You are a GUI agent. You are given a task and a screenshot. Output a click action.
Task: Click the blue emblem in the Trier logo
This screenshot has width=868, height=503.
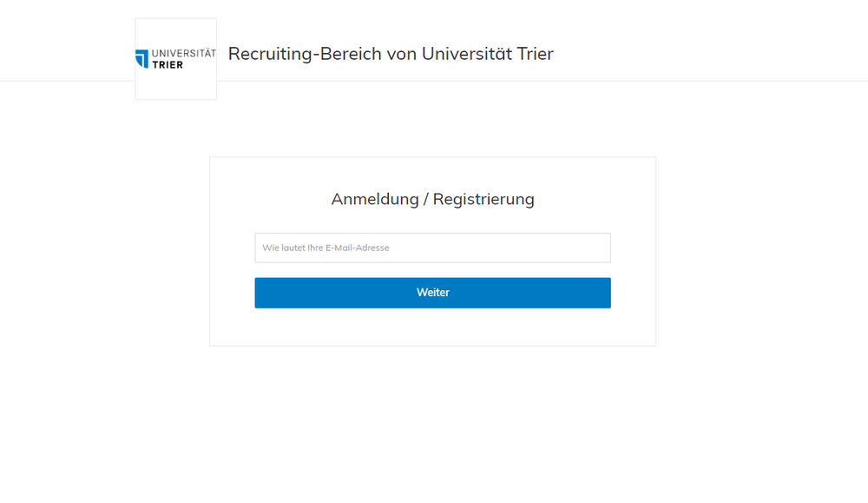pos(141,59)
